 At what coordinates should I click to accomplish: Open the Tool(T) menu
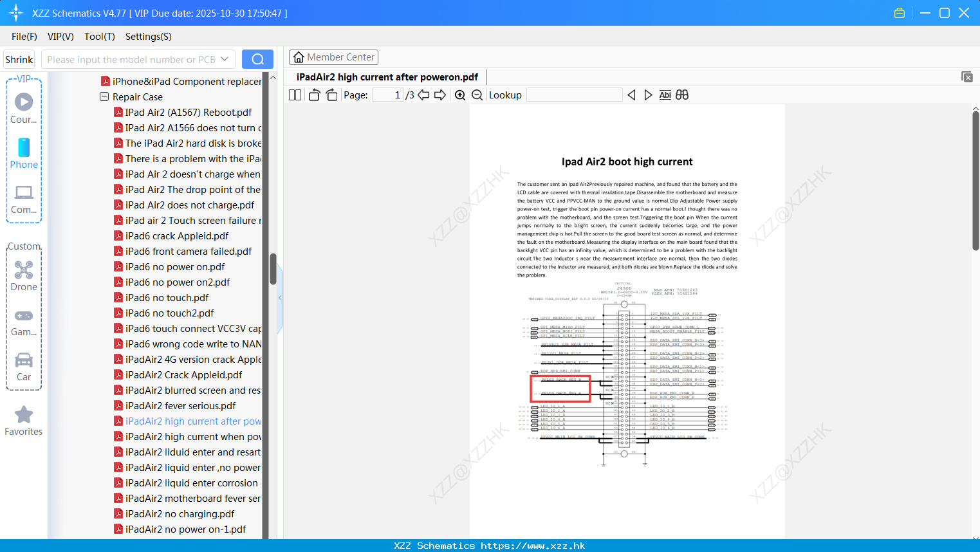[100, 37]
